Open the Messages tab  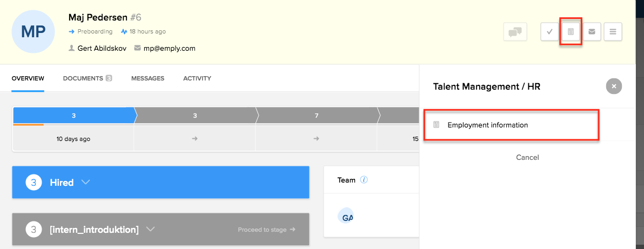(147, 78)
